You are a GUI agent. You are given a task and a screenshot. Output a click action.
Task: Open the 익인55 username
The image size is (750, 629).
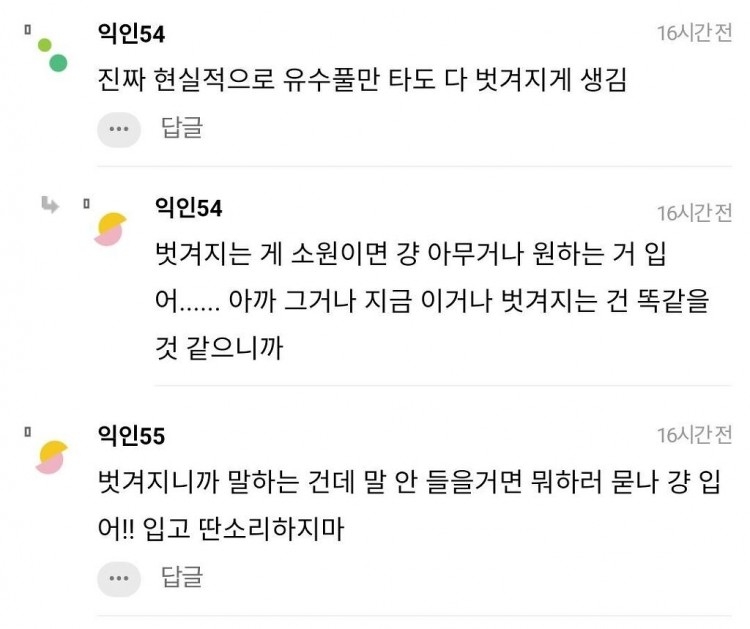(131, 436)
